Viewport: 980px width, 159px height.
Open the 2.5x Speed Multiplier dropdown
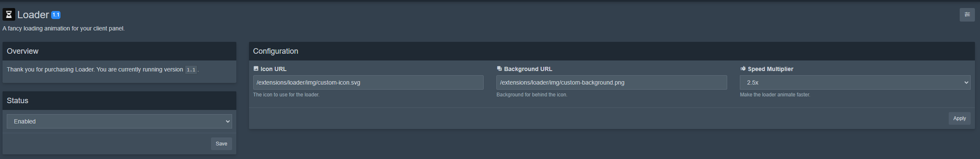[x=855, y=82]
